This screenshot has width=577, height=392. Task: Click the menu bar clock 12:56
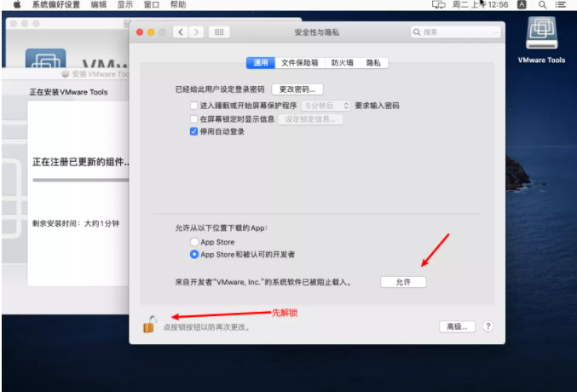(480, 5)
